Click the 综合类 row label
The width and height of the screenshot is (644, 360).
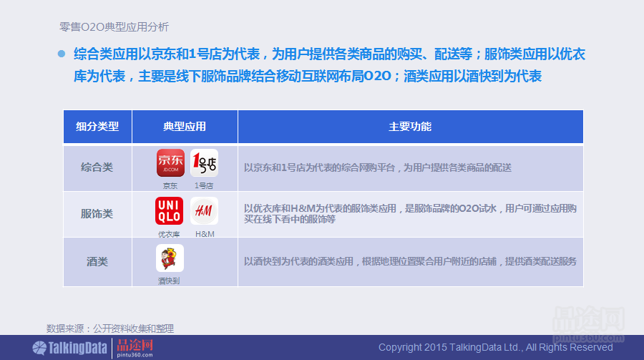[x=97, y=167]
